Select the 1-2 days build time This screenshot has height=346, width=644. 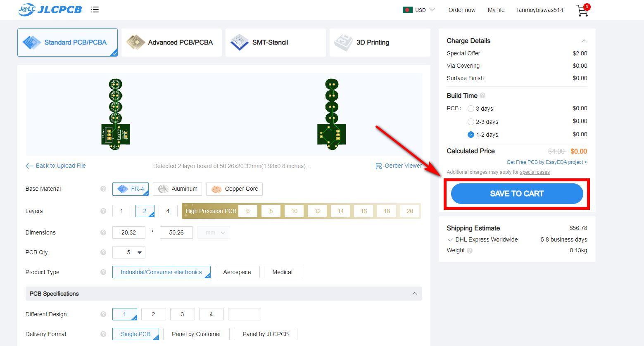[x=471, y=135]
